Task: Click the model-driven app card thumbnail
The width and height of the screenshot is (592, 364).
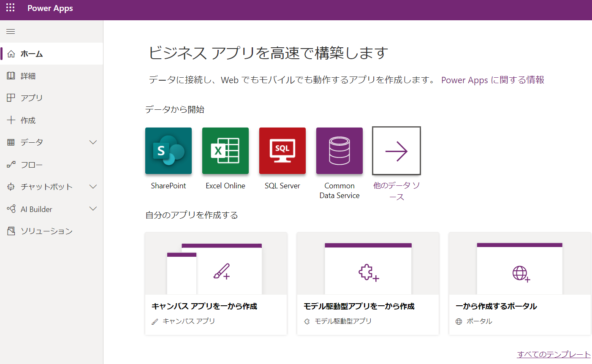Action: point(368,263)
